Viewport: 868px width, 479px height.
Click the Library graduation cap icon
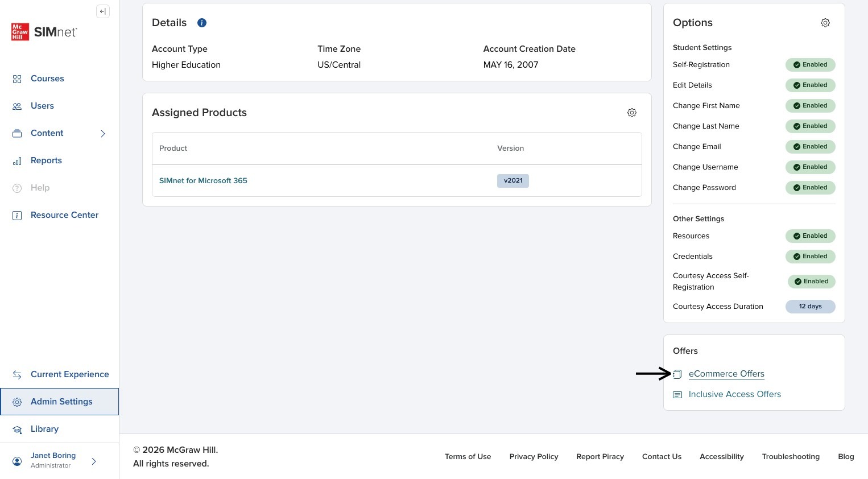pyautogui.click(x=17, y=430)
